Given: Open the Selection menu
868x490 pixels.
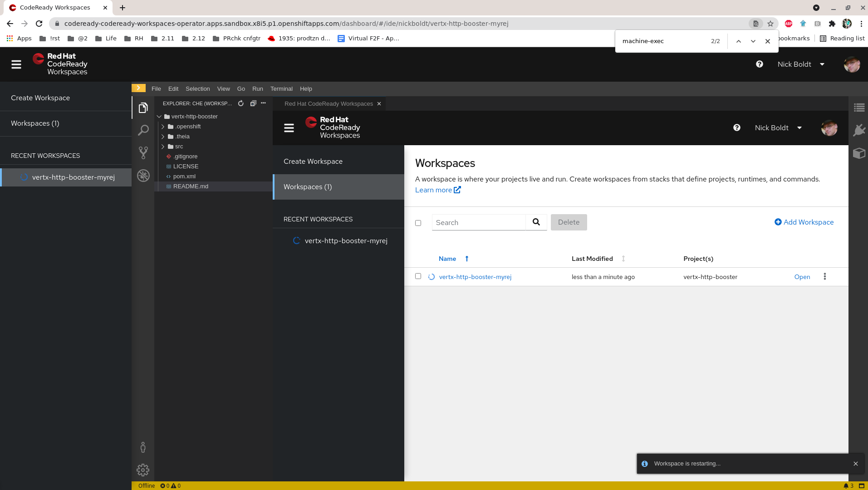Looking at the screenshot, I should [197, 89].
